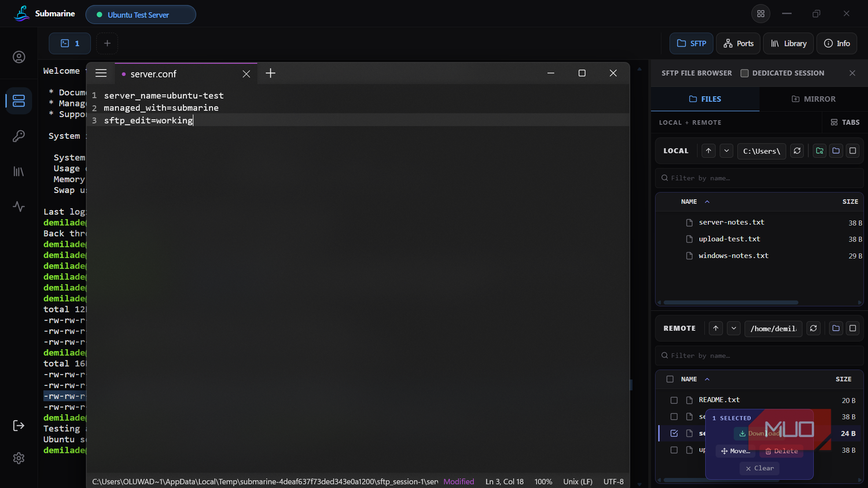Click the windows-notes.txt file icon
868x488 pixels.
coord(689,256)
